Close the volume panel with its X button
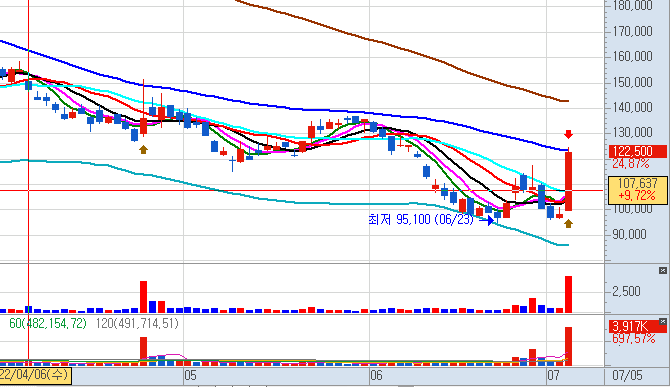This screenshot has height=387, width=670. (662, 270)
